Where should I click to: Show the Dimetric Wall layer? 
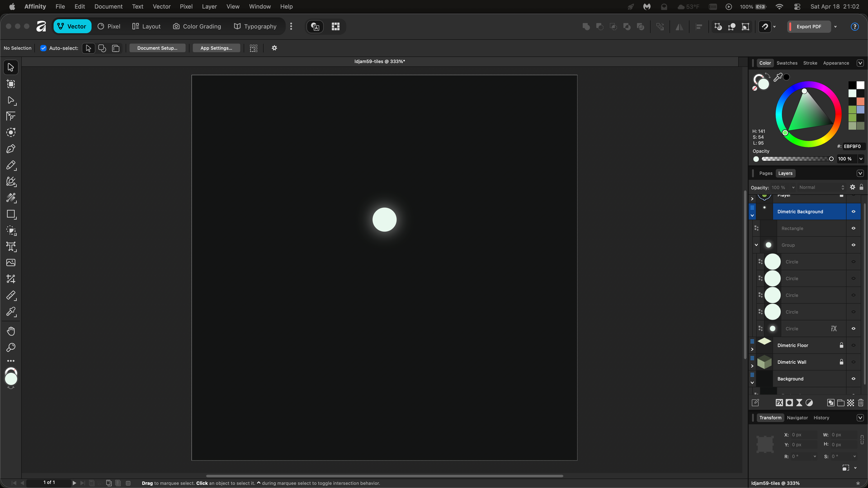point(854,362)
